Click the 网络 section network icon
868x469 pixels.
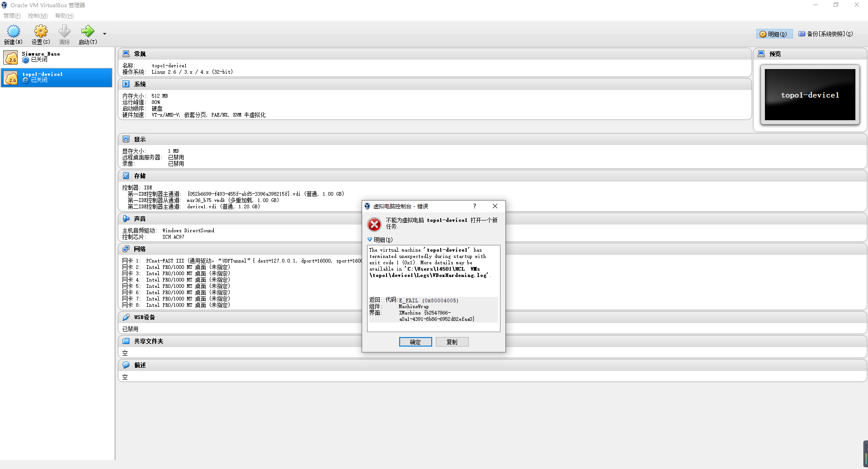click(x=126, y=249)
